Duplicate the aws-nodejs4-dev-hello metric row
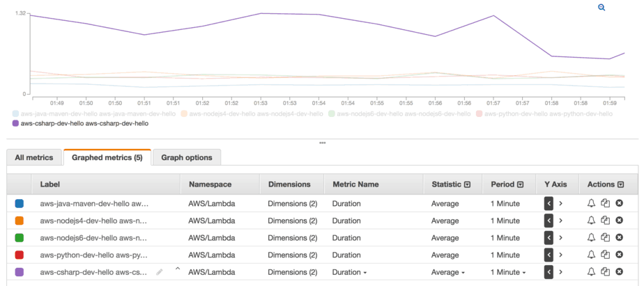The width and height of the screenshot is (644, 286). [x=605, y=221]
